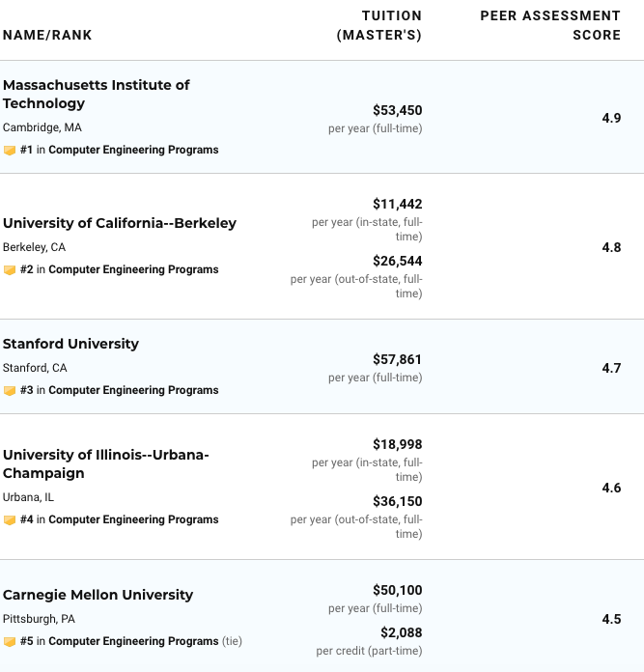Image resolution: width=644 pixels, height=672 pixels.
Task: Sort by Peer Assessment Score header
Action: click(x=550, y=26)
